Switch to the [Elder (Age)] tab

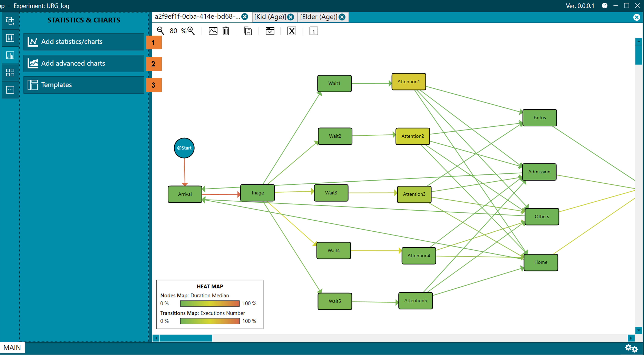click(319, 17)
